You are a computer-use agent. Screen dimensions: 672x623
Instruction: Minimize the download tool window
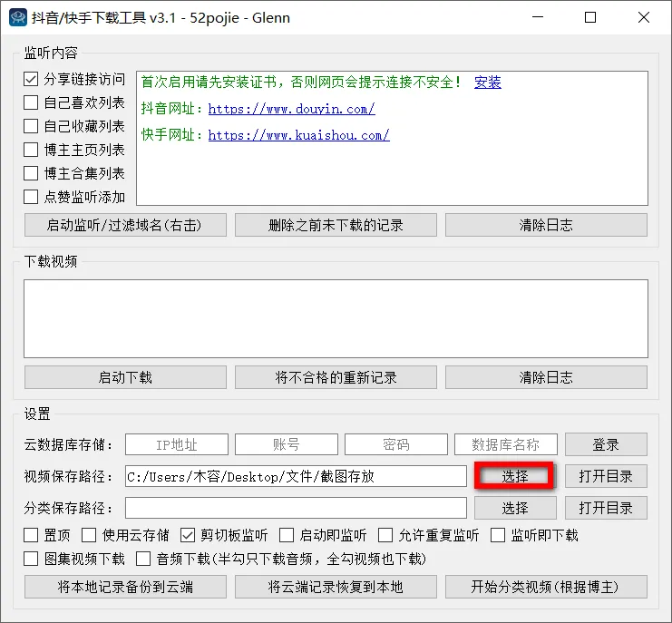pos(538,17)
